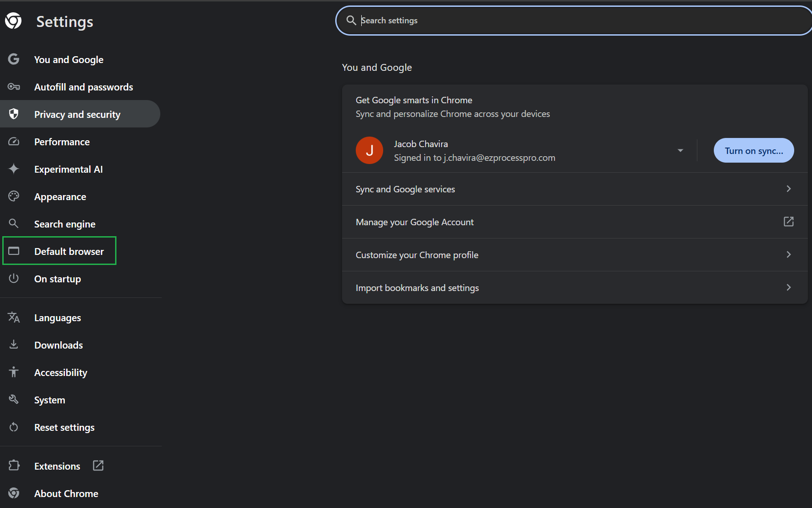
Task: Click the magnifier icon in search settings bar
Action: (351, 20)
